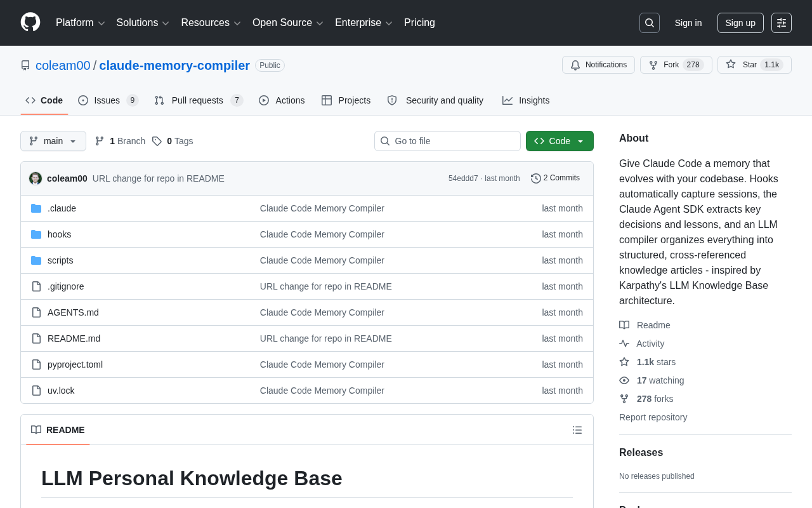Click the repository icon before coleam00
The image size is (812, 508).
click(x=25, y=65)
